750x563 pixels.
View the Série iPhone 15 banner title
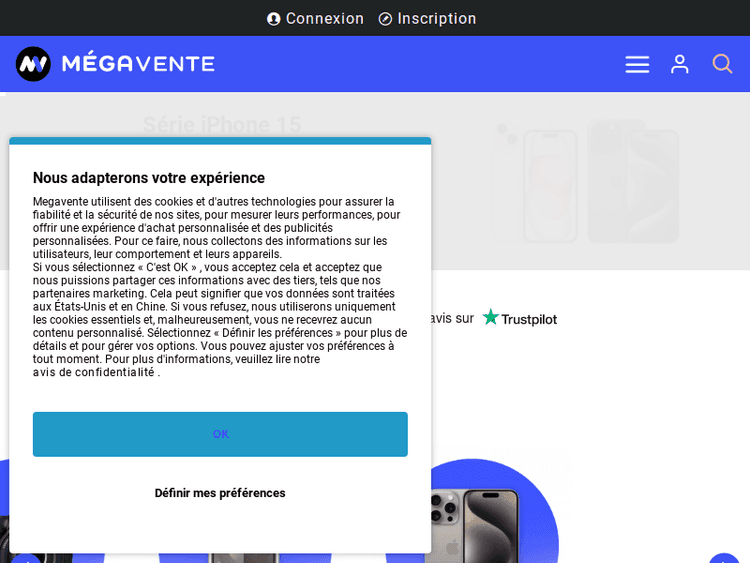click(222, 125)
